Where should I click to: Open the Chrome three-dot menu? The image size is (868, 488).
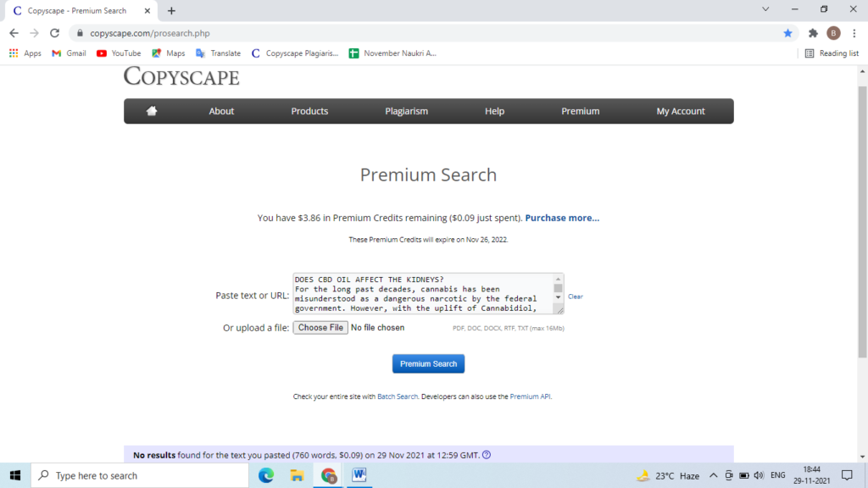pos(854,33)
